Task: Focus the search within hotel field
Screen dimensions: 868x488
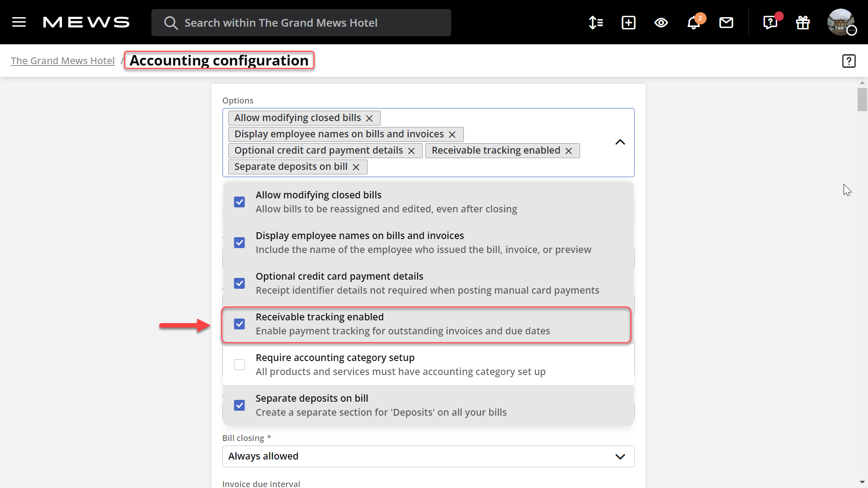Action: point(301,23)
